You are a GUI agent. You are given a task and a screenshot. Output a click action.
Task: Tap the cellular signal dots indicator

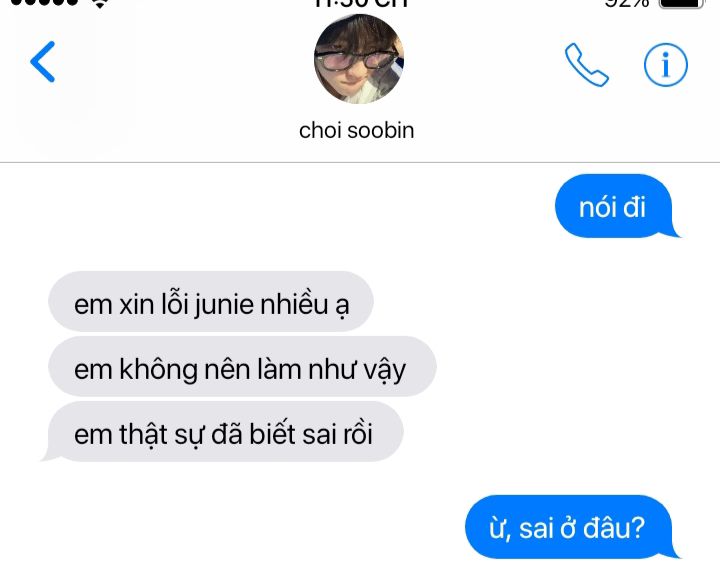(45, 2)
